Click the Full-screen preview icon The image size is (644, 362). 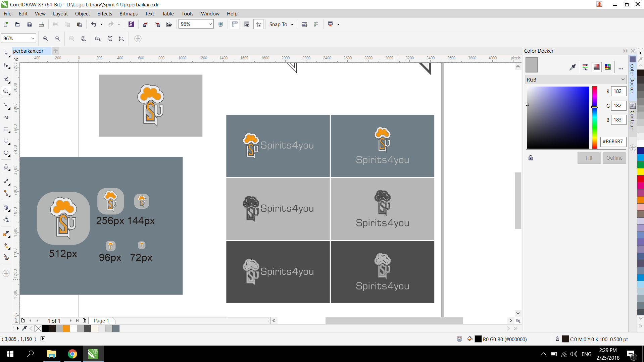(220, 24)
